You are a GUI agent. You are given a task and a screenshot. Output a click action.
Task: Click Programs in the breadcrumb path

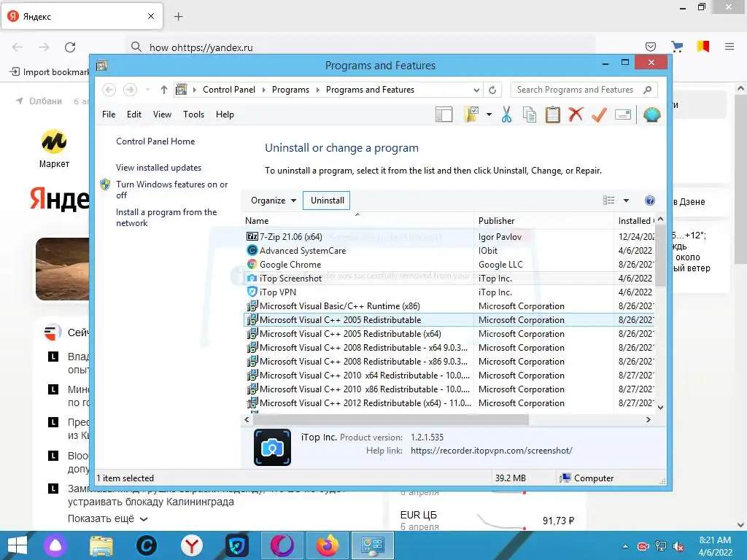pos(290,90)
